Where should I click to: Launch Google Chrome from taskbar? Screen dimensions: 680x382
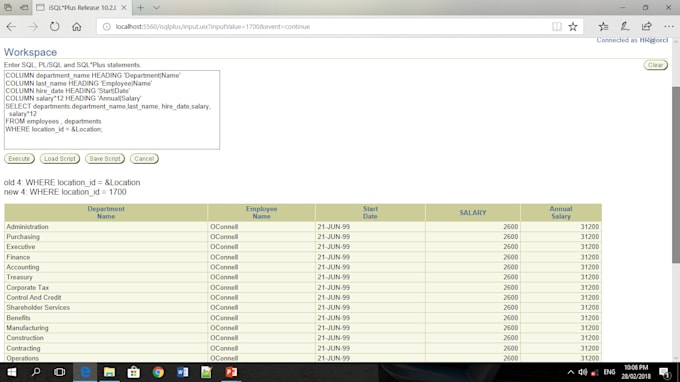point(158,372)
